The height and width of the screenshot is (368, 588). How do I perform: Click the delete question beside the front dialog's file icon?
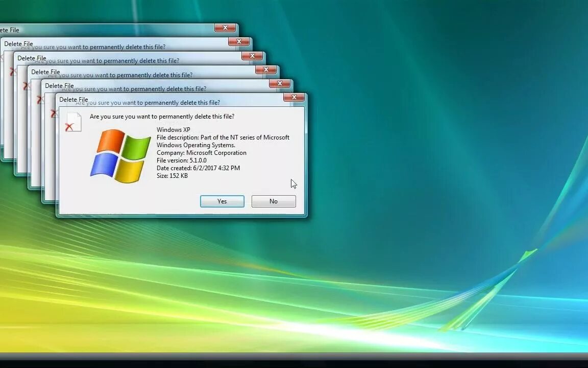coord(162,117)
